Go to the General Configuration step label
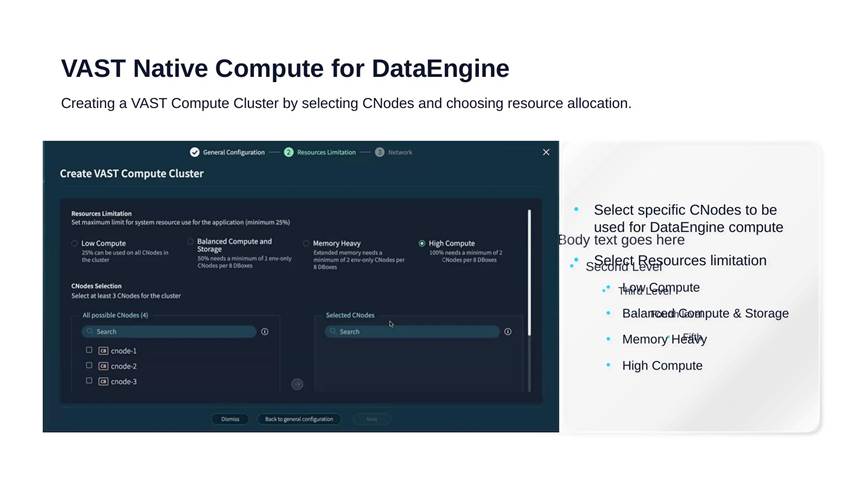Viewport: 864px width, 486px height. [234, 152]
